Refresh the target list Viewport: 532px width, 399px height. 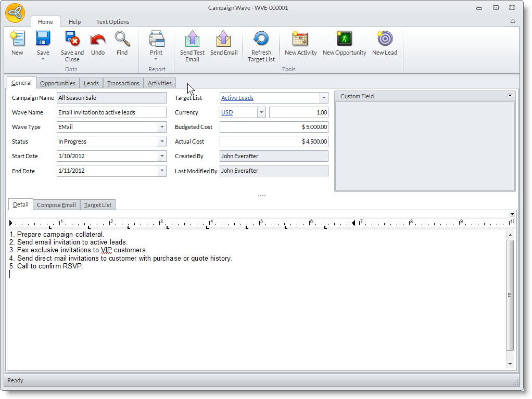click(x=261, y=40)
